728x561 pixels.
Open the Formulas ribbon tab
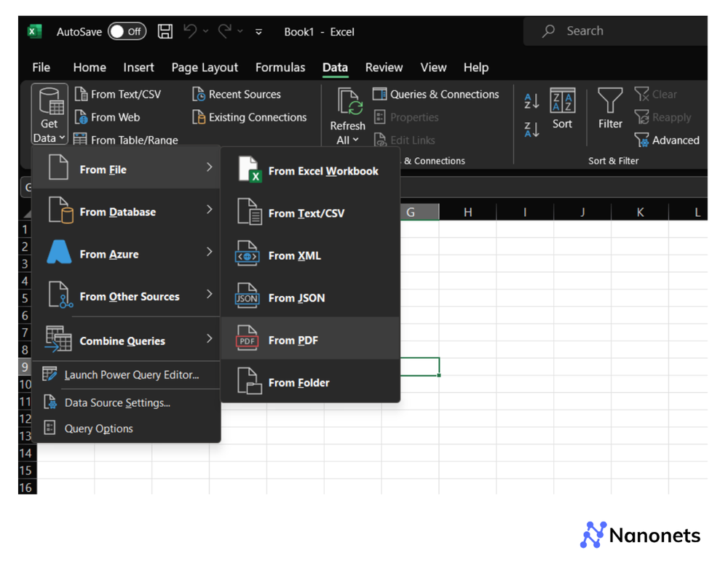280,67
